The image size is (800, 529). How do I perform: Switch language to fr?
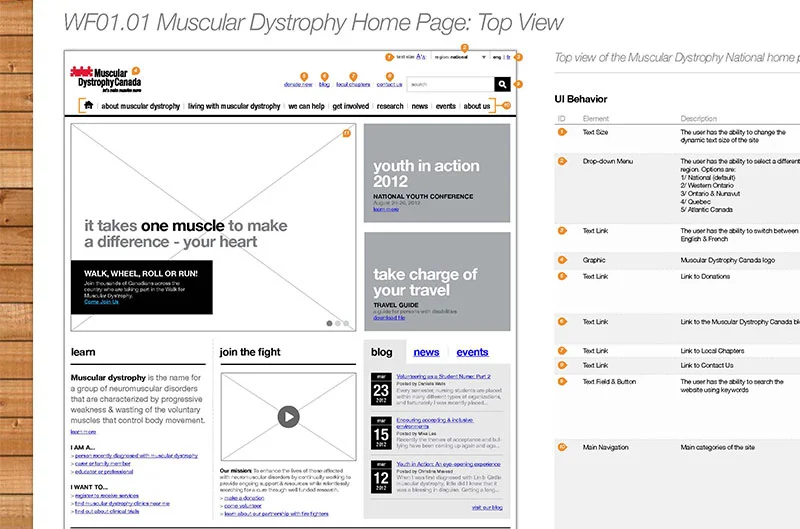508,57
